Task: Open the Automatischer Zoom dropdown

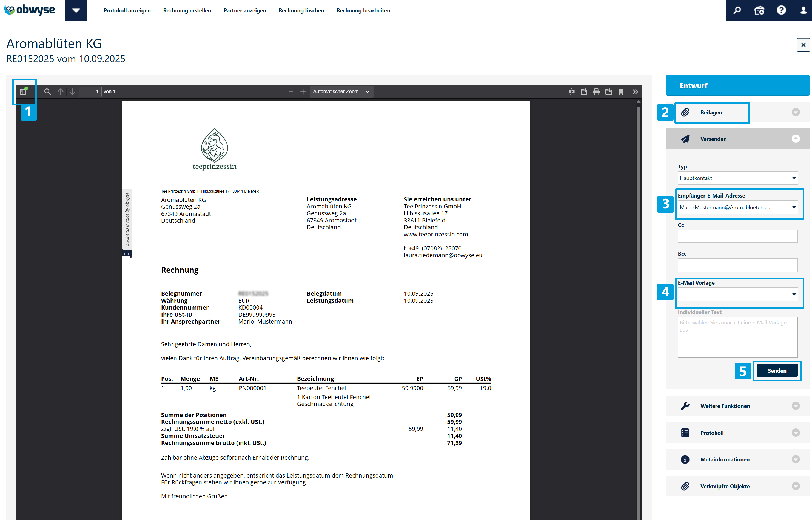Action: [341, 92]
